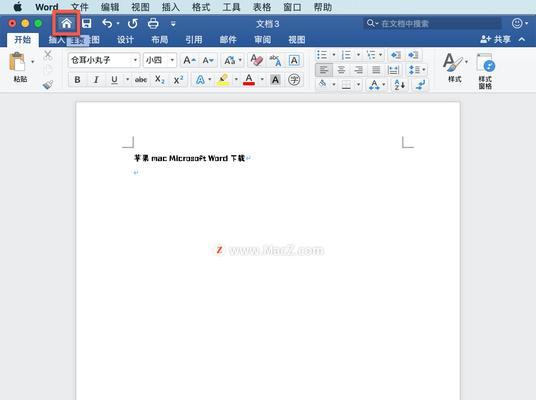Switch to the 开始 ribbon tab

[x=23, y=40]
